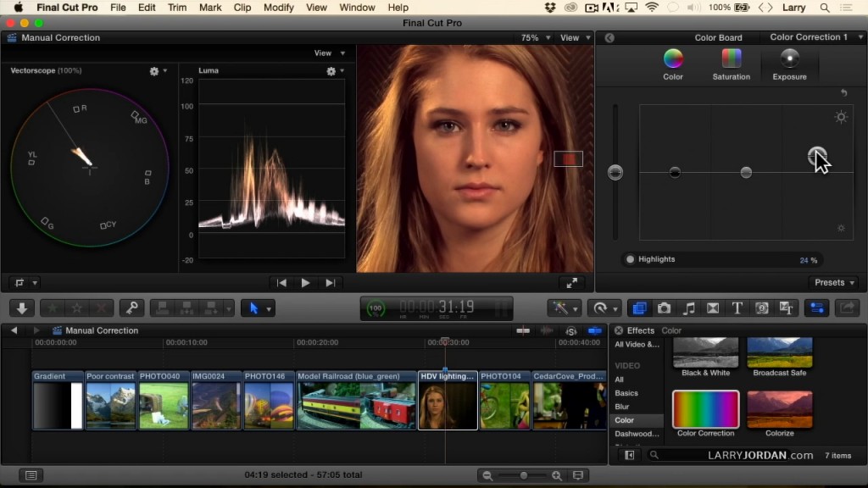Open clip appearance settings icon
868x488 pixels.
point(578,475)
